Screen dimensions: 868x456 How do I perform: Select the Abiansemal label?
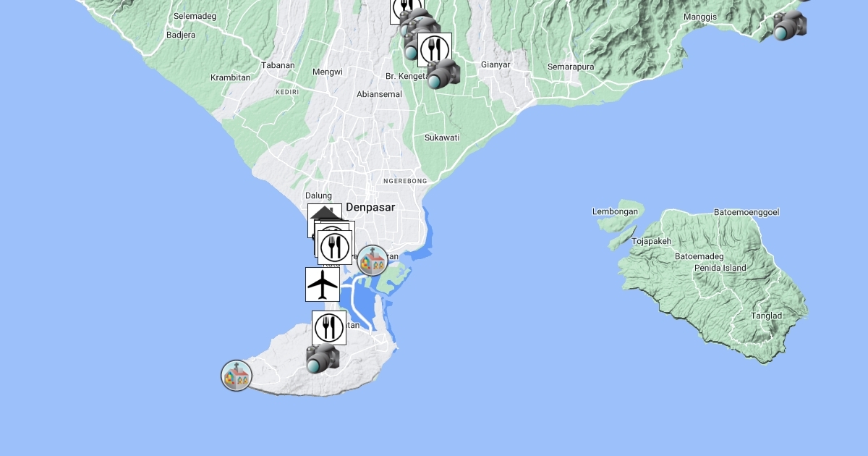pyautogui.click(x=379, y=94)
